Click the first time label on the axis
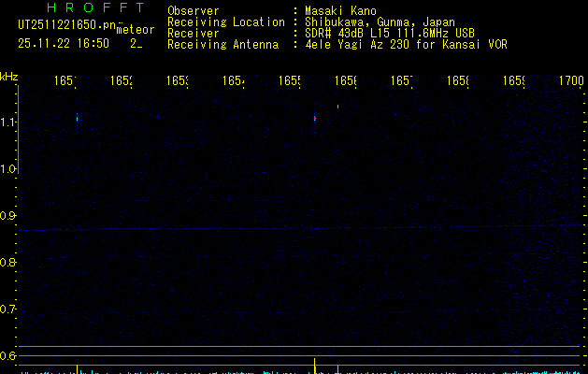This screenshot has width=588, height=374. click(65, 82)
